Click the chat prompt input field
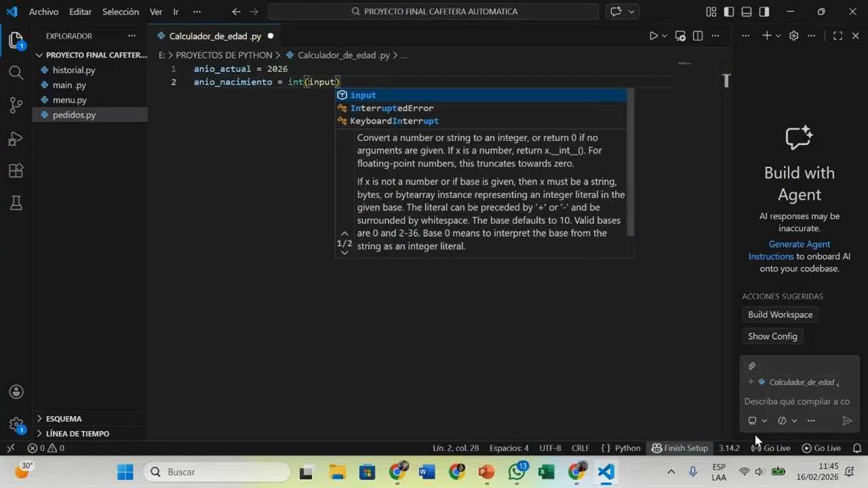The height and width of the screenshot is (488, 868). pyautogui.click(x=797, y=401)
